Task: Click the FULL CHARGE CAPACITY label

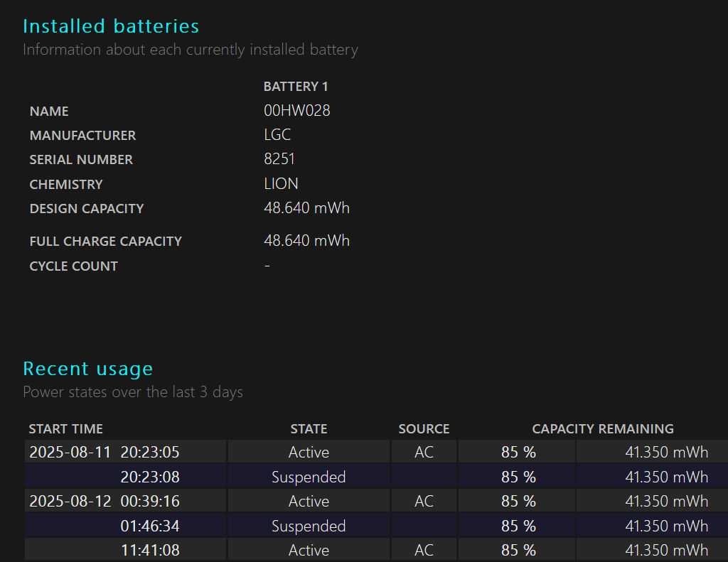Action: [106, 242]
